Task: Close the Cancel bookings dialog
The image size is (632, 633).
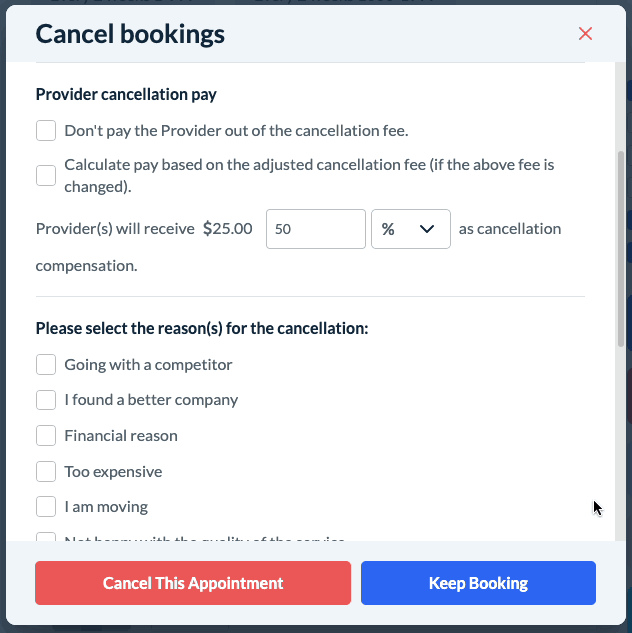Action: (585, 34)
